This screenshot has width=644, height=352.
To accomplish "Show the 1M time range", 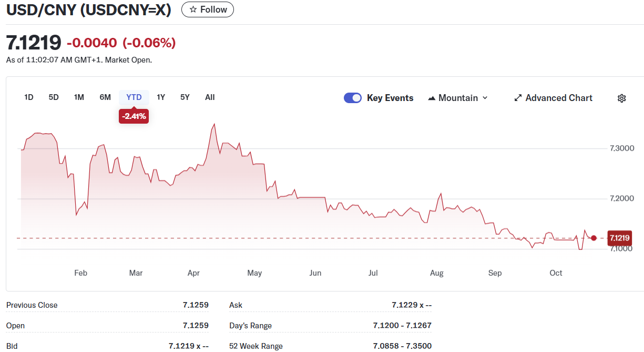I will click(79, 97).
